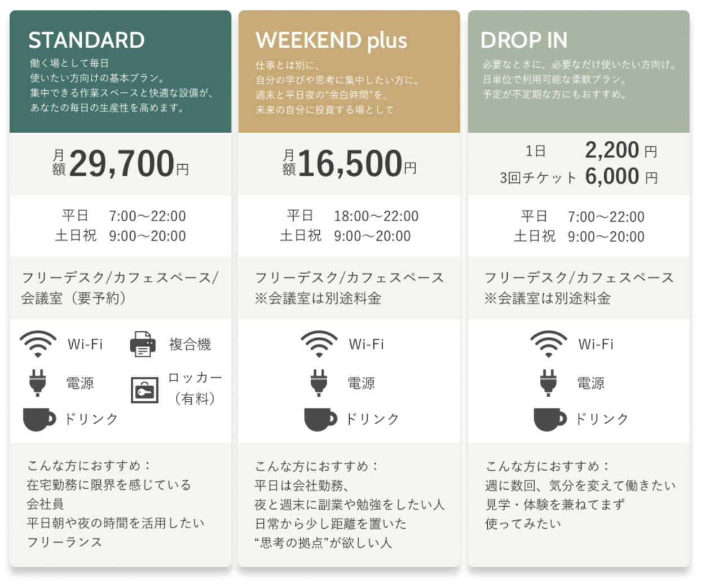Select the DROP IN plan heading
Screen dimensions: 705x588
pyautogui.click(x=524, y=41)
